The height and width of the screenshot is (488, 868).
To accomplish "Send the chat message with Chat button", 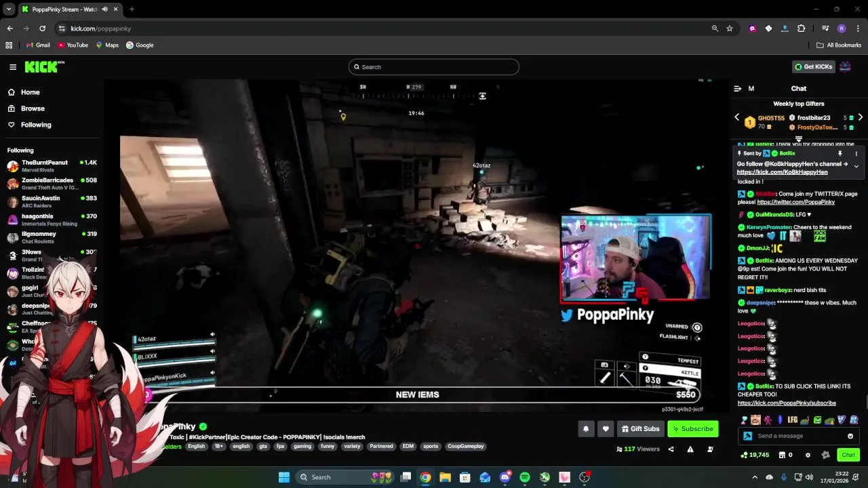I will pos(848,455).
